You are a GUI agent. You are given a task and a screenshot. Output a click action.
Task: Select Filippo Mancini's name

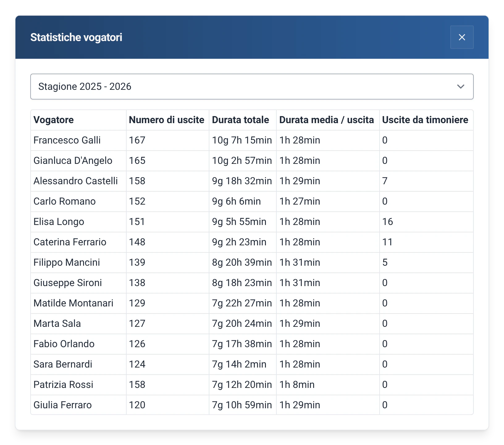click(x=67, y=262)
